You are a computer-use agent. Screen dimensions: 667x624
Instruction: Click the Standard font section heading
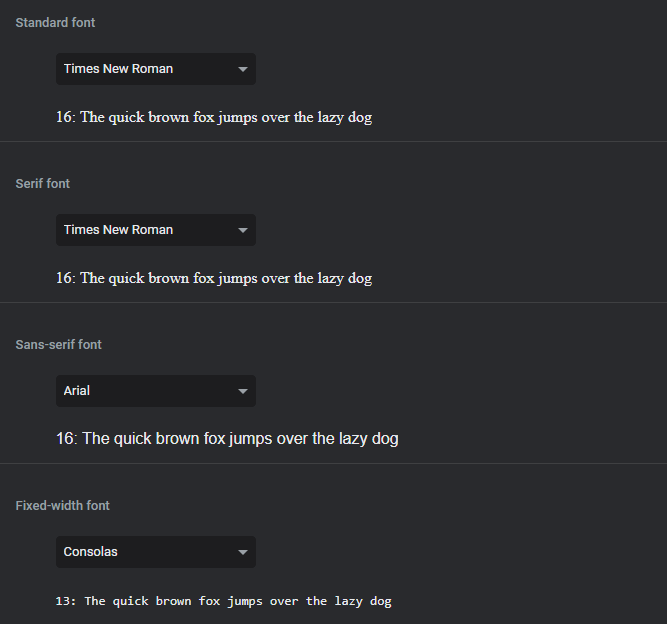click(55, 23)
